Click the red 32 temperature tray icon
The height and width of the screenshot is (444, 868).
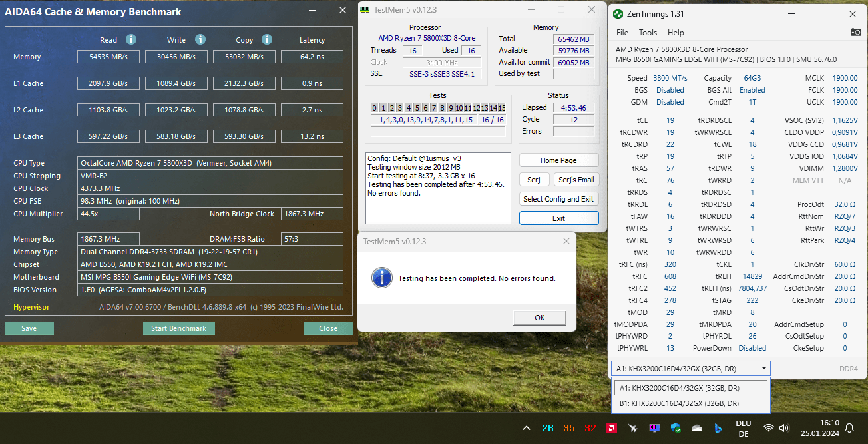[590, 428]
